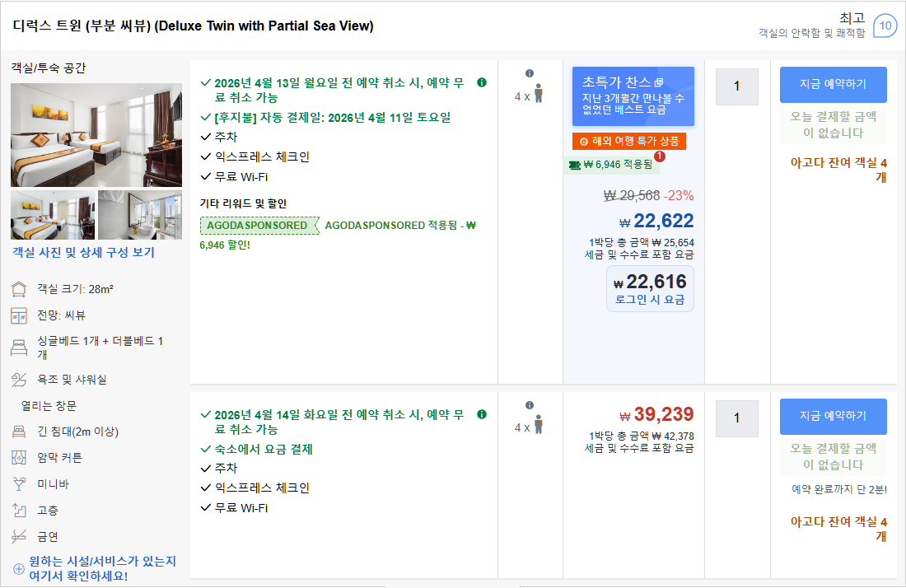Open the second room quantity selector
This screenshot has width=906, height=588.
[x=736, y=418]
